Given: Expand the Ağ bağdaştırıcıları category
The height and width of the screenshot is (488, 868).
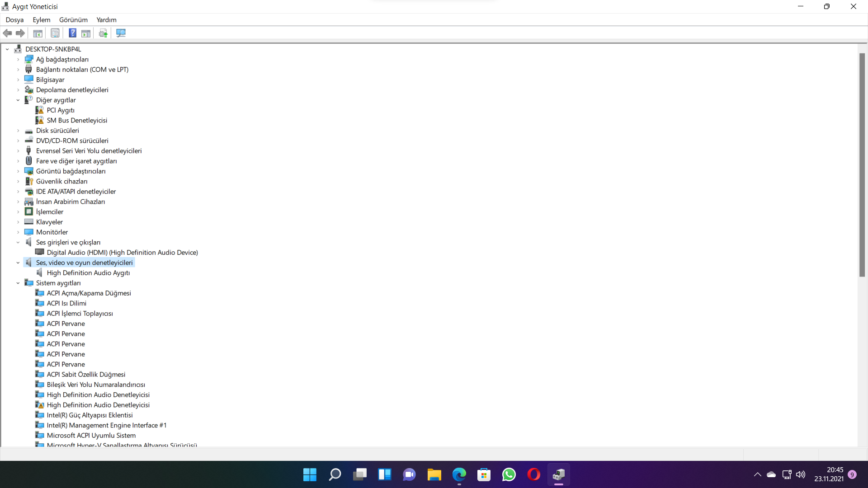Looking at the screenshot, I should point(18,60).
